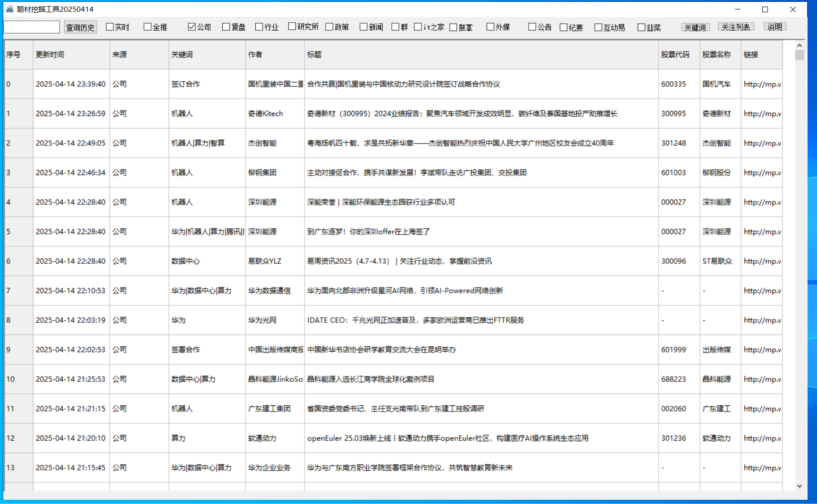This screenshot has height=504, width=817.
Task: Click the 作者 column header
Action: point(275,55)
